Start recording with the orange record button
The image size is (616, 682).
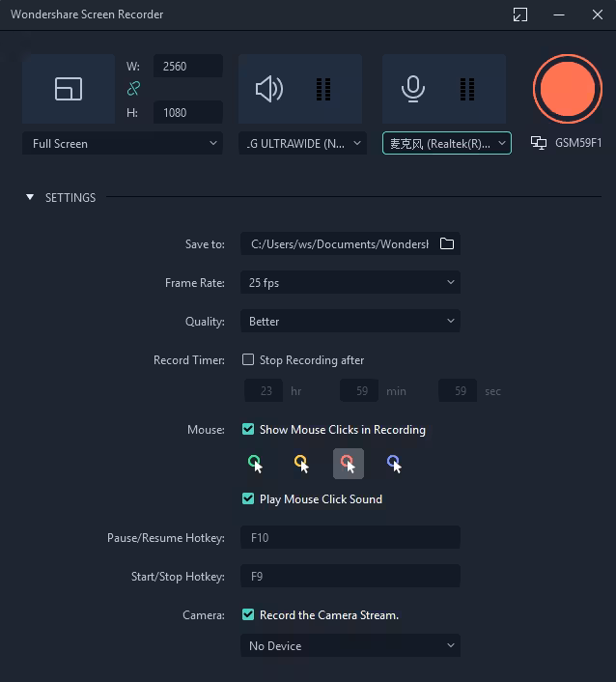(568, 89)
